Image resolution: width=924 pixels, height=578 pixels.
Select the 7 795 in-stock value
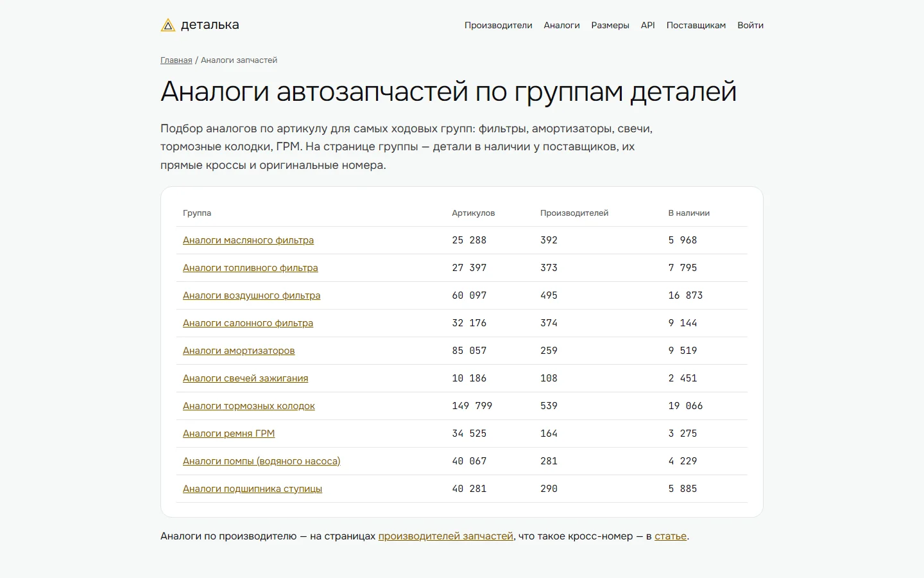point(683,268)
